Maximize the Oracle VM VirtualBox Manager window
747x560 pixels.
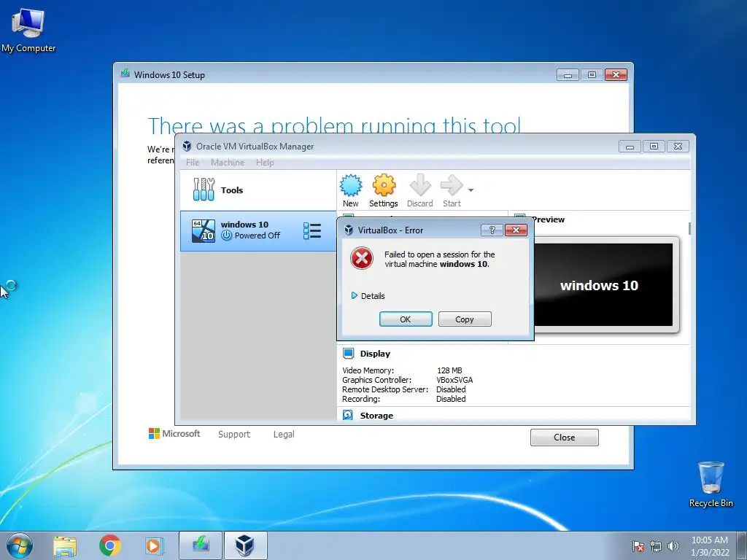pyautogui.click(x=654, y=146)
